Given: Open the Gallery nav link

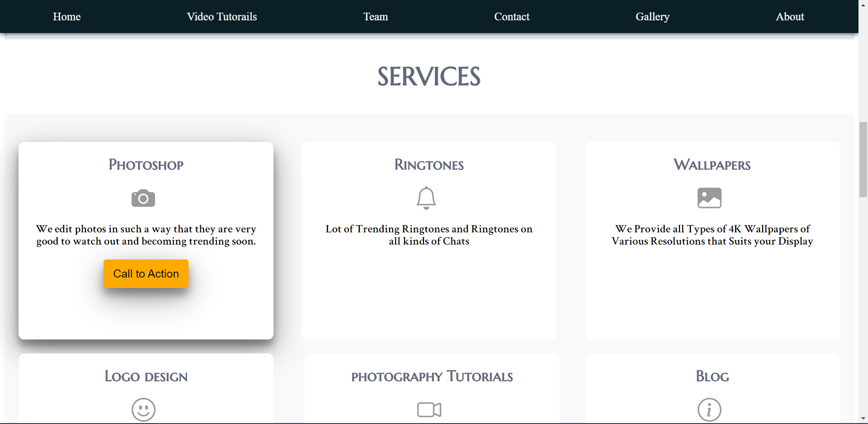Looking at the screenshot, I should point(652,17).
